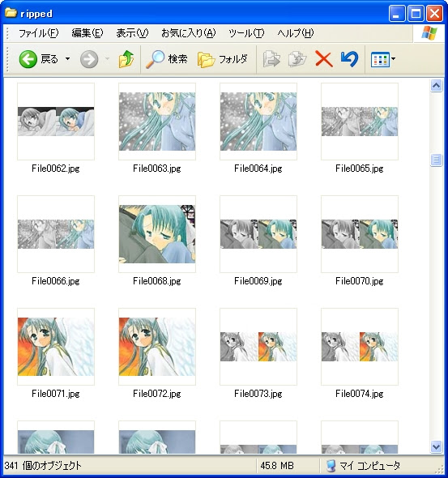Viewport: 448px width, 478px height.
Task: Click the File0068.jpg file name
Action: coord(157,281)
